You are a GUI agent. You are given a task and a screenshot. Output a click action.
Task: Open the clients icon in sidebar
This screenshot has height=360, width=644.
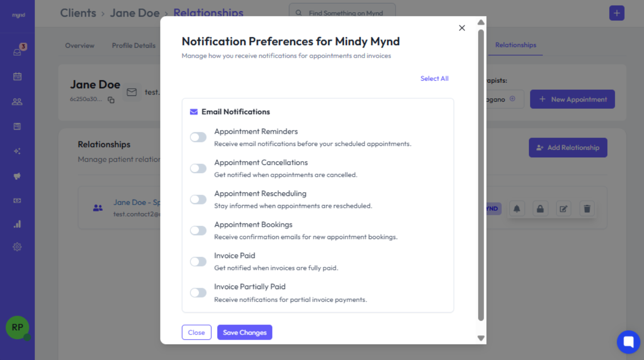pyautogui.click(x=17, y=102)
